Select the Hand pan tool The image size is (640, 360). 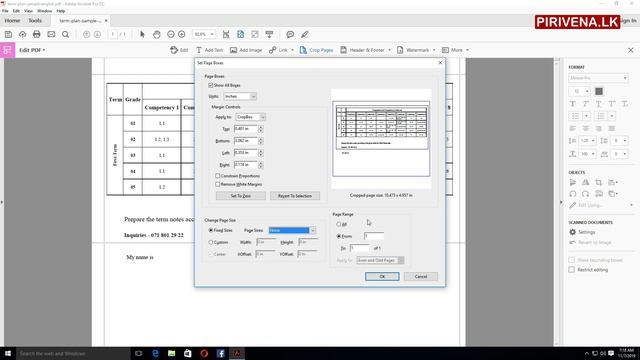[157, 34]
